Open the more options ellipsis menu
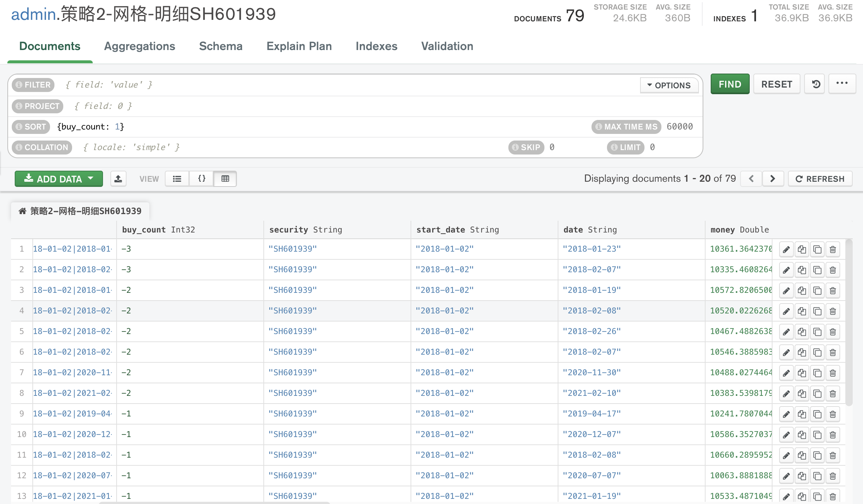 click(842, 84)
